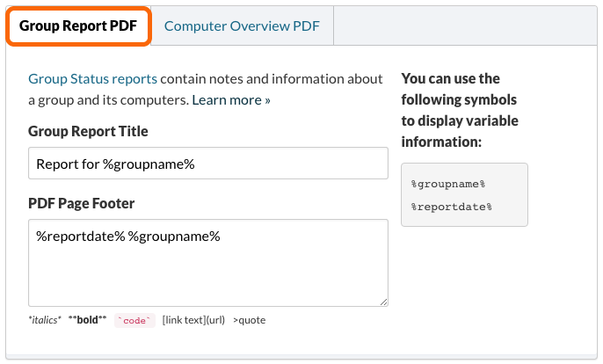Screen dimensions: 603x364
Task: Follow the Group Status reports link
Action: [x=92, y=79]
